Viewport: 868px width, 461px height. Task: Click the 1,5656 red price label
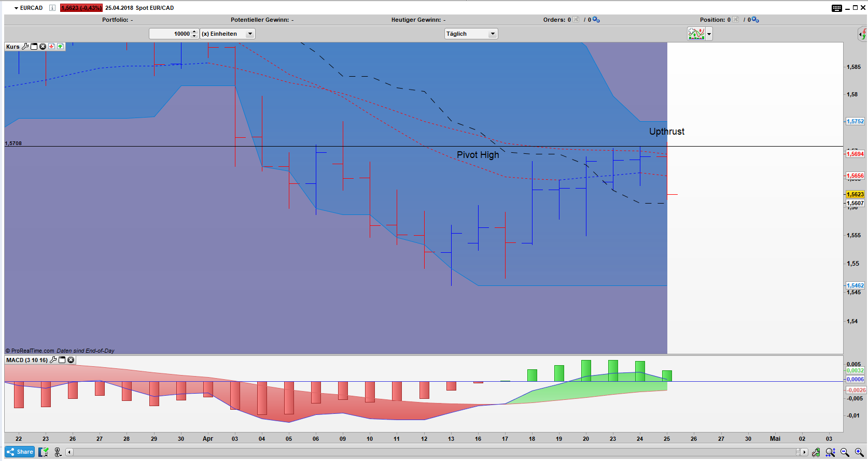tap(855, 176)
